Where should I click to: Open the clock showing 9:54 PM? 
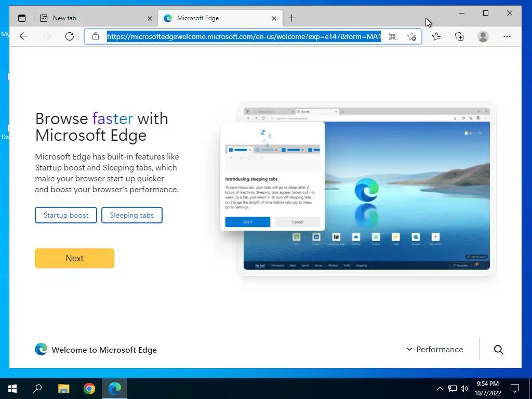pos(487,389)
